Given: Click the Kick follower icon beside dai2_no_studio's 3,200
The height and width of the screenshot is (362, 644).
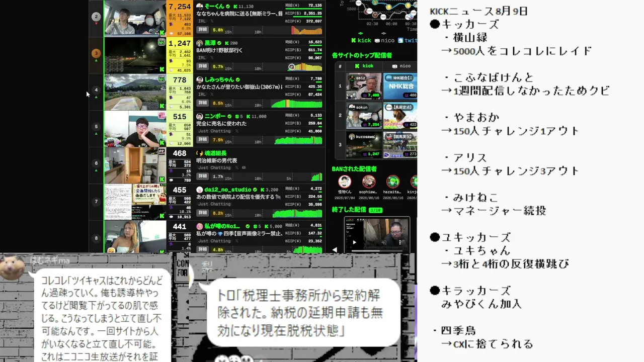Looking at the screenshot, I should coord(262,190).
